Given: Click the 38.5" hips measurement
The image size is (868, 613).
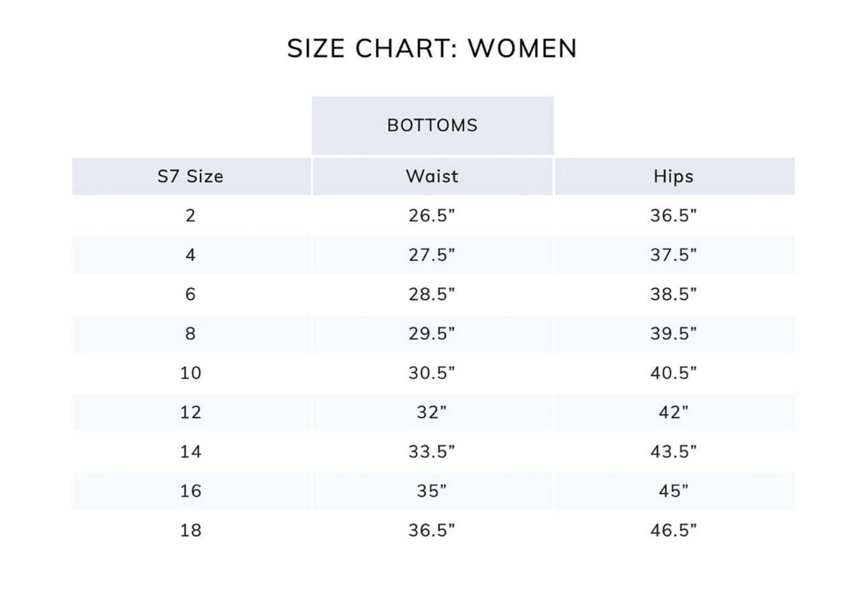Looking at the screenshot, I should [673, 294].
